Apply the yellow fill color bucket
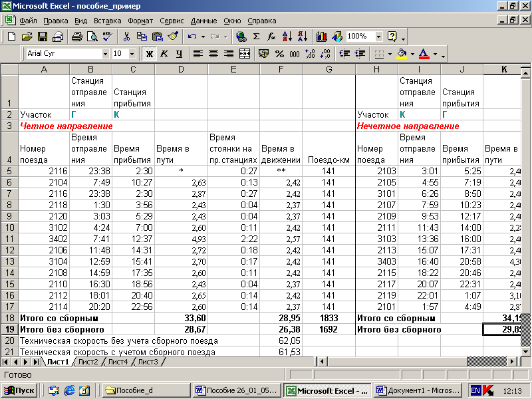 [x=401, y=54]
